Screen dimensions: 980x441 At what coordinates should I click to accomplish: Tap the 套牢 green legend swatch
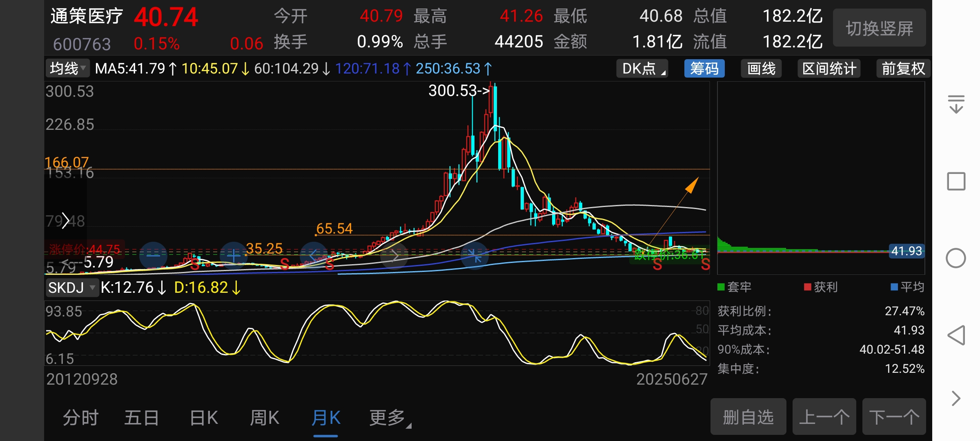tap(721, 287)
